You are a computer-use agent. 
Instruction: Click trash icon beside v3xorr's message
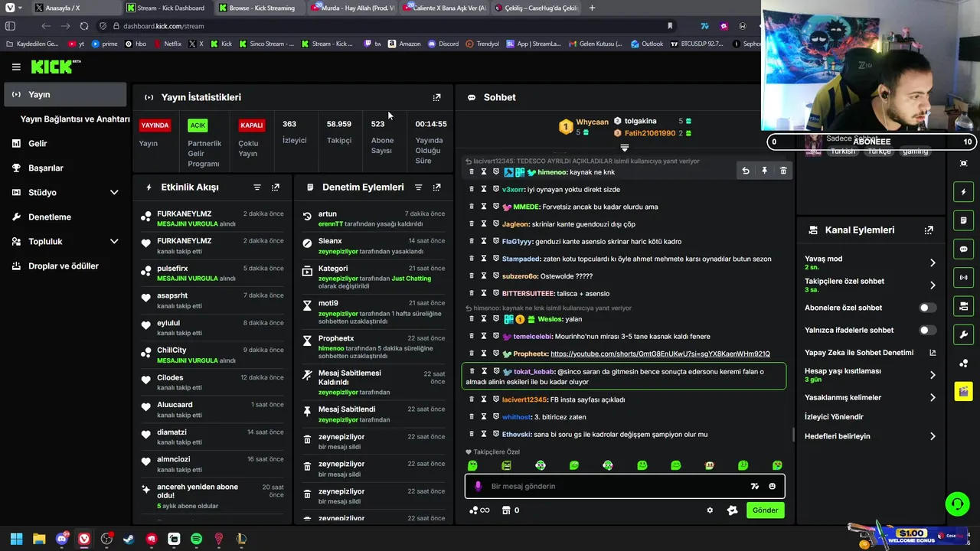[x=472, y=189]
